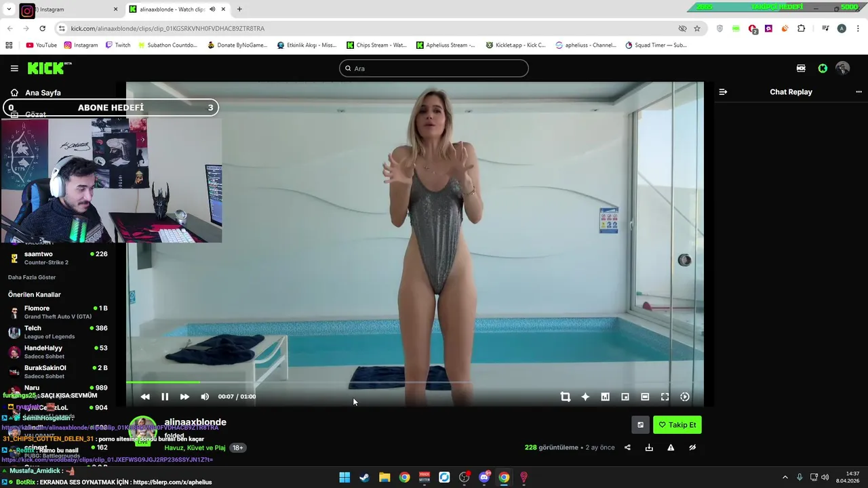Switch to the Instagram browser tab

[x=68, y=9]
